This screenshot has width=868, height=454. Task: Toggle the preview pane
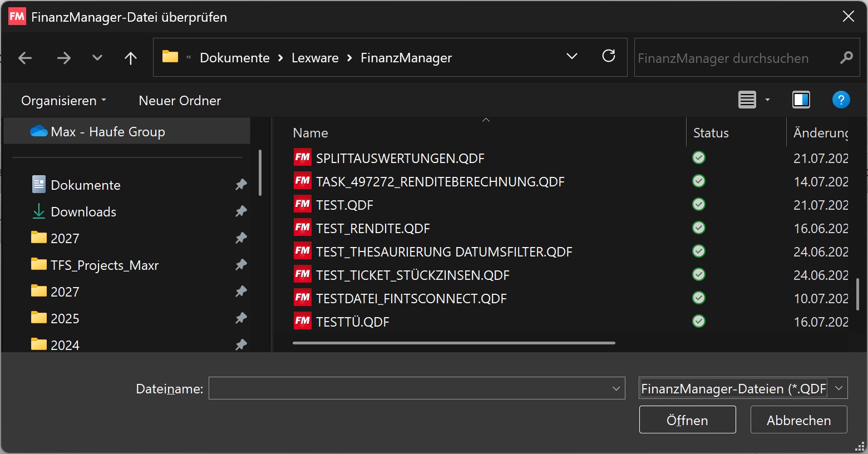801,100
